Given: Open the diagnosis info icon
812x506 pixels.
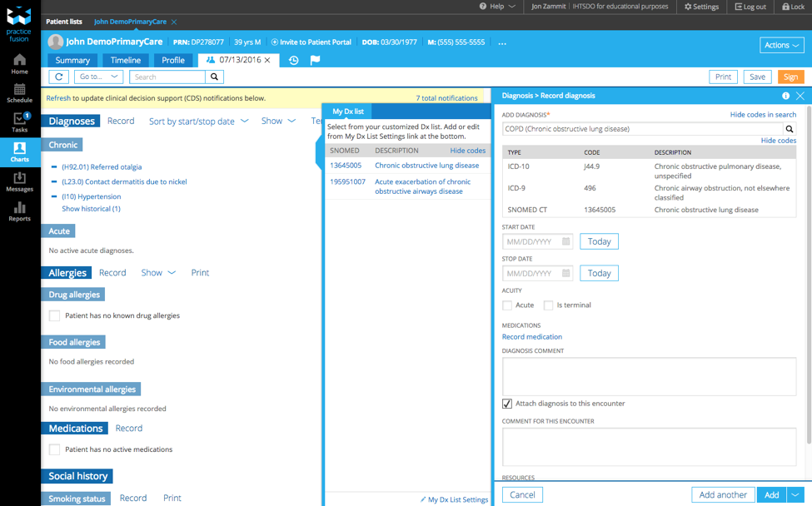Looking at the screenshot, I should tap(785, 96).
